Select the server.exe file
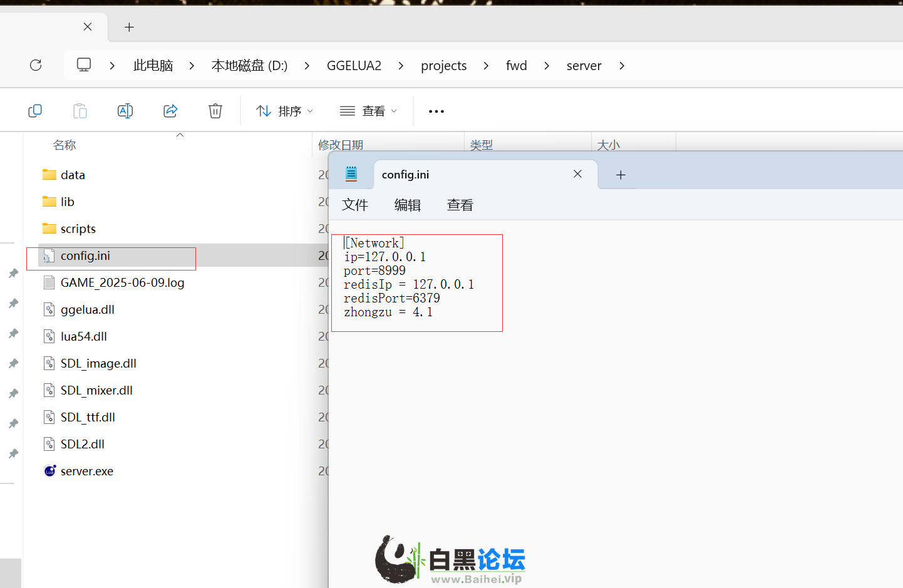Screen dimensions: 903x588 (x=86, y=471)
